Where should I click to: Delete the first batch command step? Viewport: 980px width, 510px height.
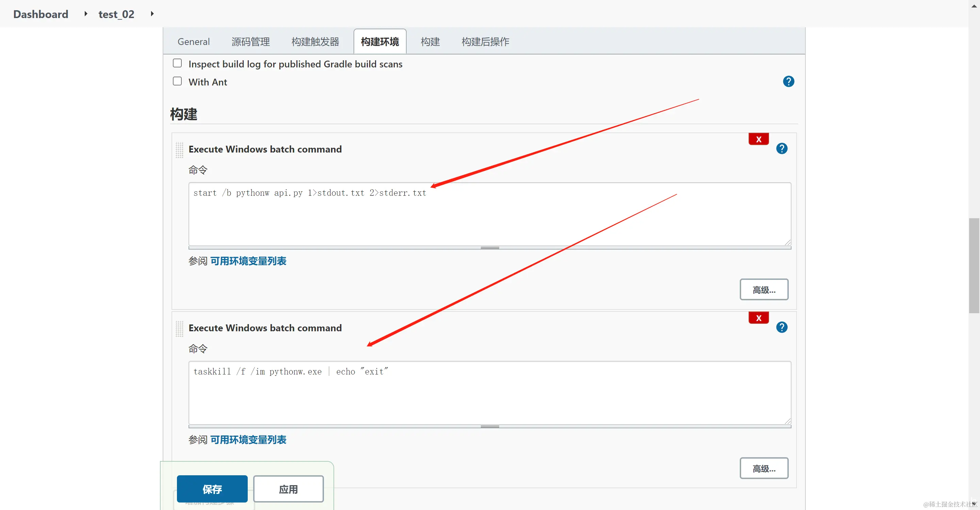coord(758,139)
